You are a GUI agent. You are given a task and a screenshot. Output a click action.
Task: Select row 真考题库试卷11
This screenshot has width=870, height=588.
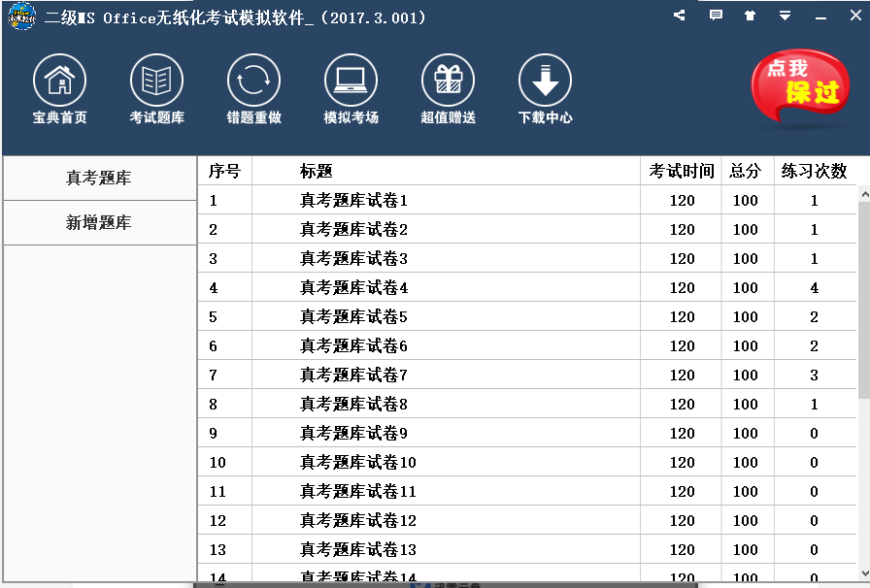click(x=527, y=492)
